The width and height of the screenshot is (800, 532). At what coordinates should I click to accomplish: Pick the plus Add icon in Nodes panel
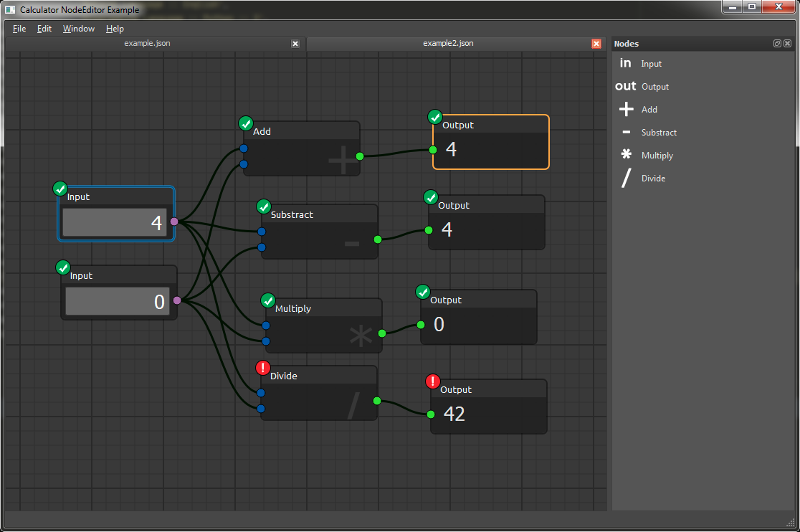626,109
